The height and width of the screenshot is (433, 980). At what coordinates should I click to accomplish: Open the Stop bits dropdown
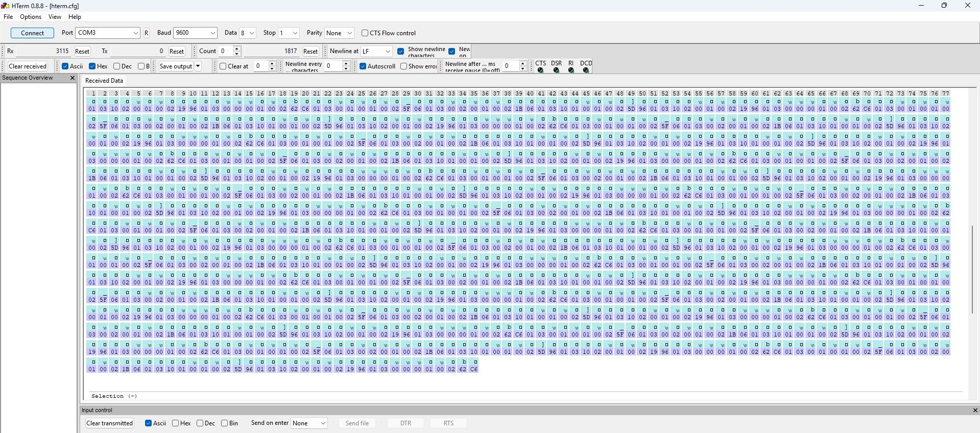coord(295,33)
